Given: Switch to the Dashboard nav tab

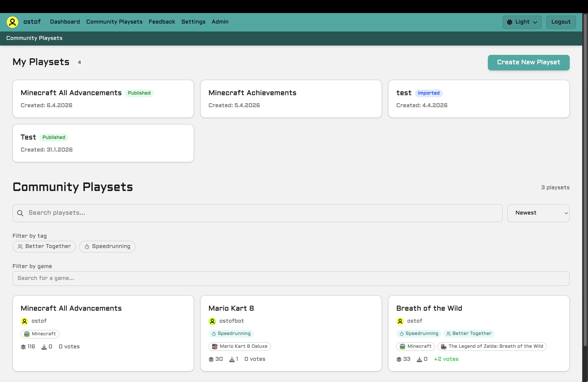Looking at the screenshot, I should click(x=65, y=22).
